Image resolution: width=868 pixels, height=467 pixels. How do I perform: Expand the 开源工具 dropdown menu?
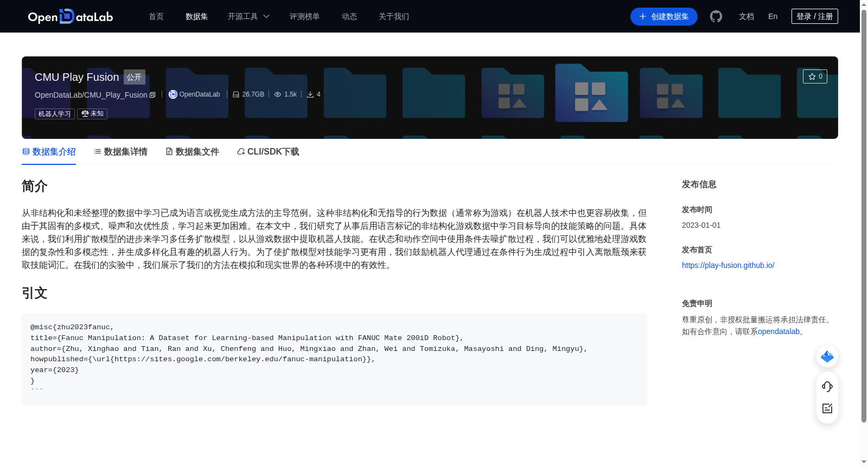[248, 17]
